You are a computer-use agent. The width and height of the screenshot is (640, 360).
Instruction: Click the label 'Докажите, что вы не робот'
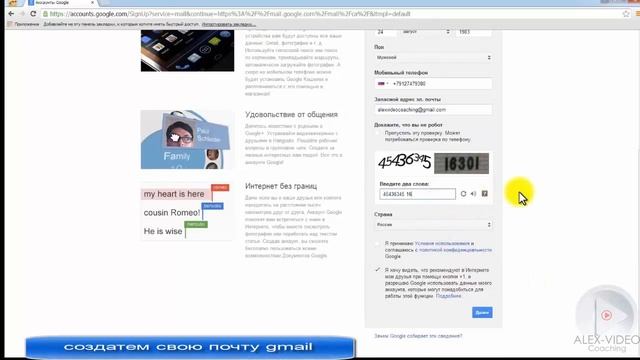(x=408, y=125)
